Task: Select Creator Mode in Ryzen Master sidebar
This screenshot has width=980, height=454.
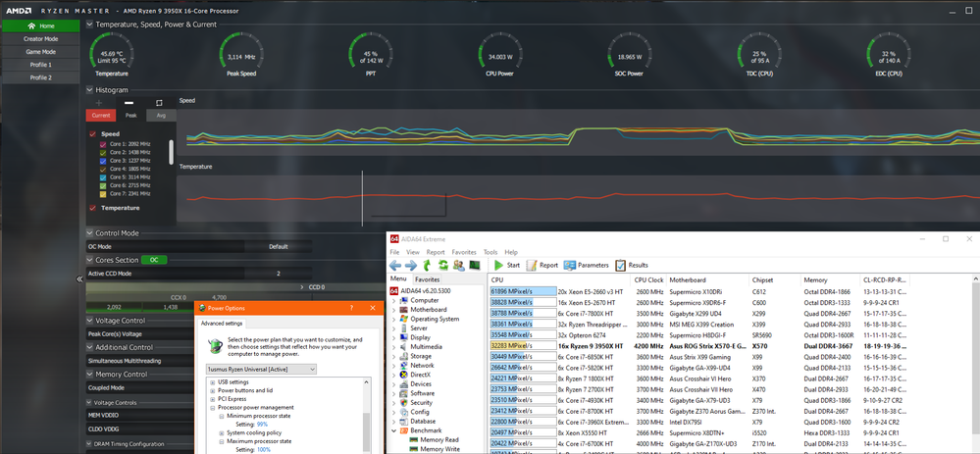Action: point(40,38)
